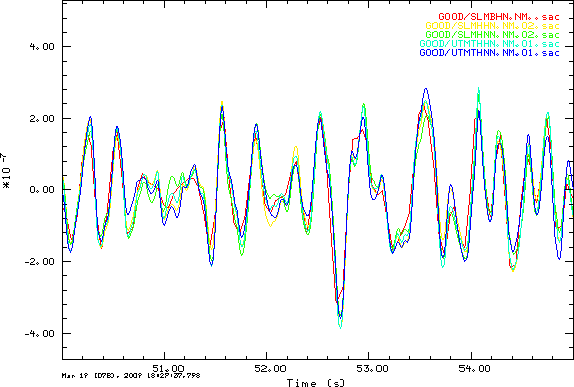
Task: Click the 4.00 y-axis tick label
Action: pyautogui.click(x=42, y=46)
